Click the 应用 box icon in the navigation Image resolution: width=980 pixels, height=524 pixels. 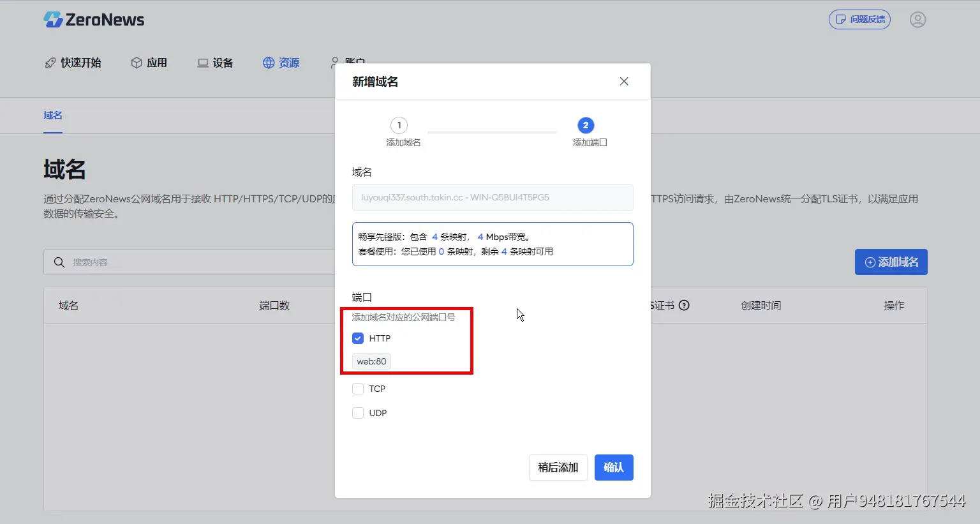pyautogui.click(x=136, y=63)
